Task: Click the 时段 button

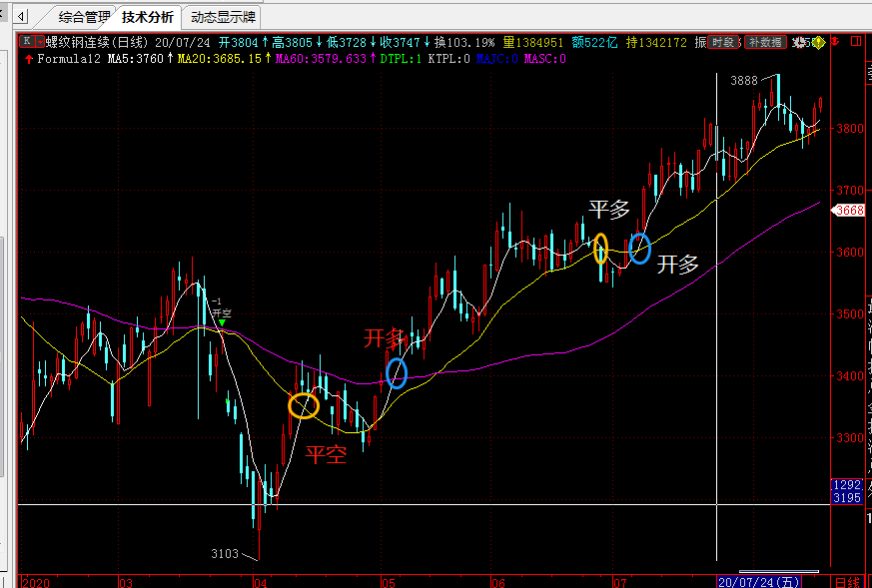Action: (724, 42)
